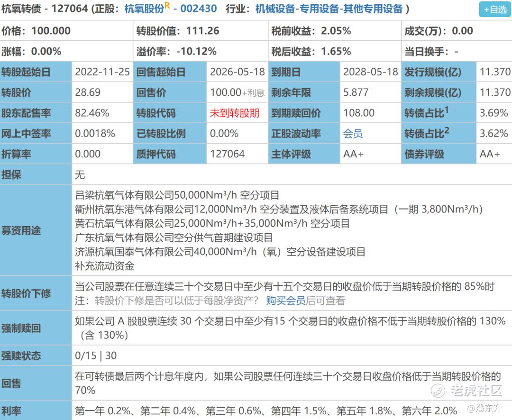The image size is (512, 420).
Task: Click the 补充流动资金 line
Action: (x=104, y=266)
